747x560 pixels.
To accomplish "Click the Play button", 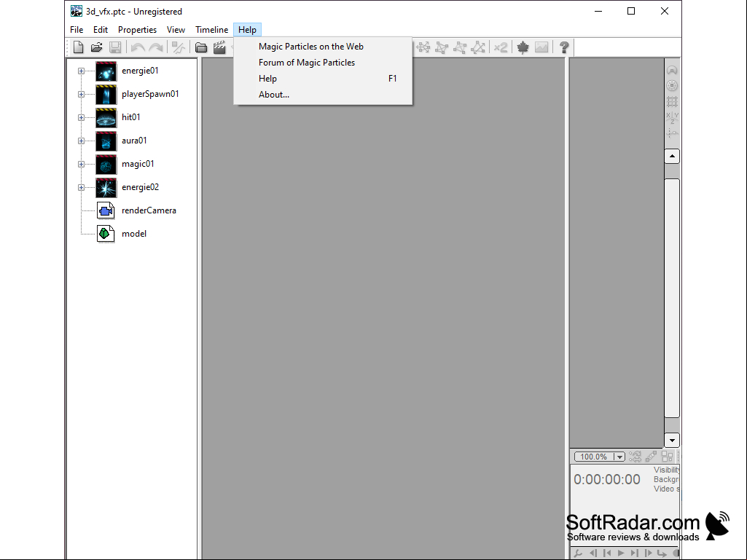I will [621, 553].
